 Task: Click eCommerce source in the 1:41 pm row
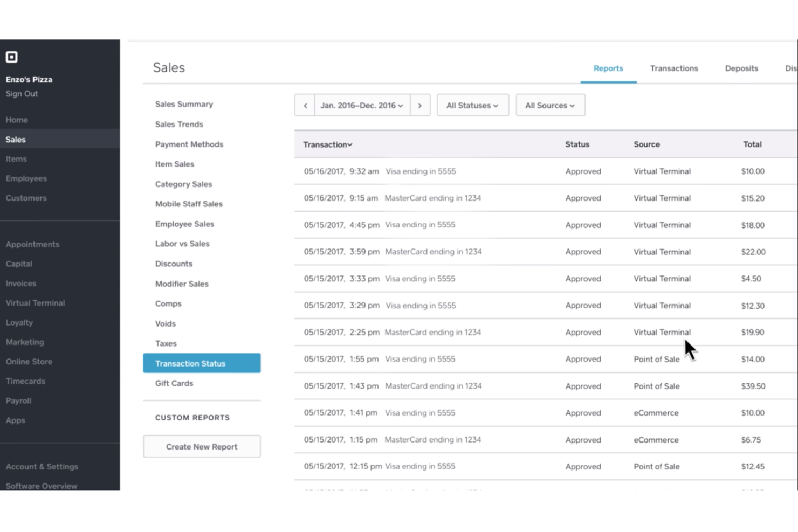[x=656, y=413]
